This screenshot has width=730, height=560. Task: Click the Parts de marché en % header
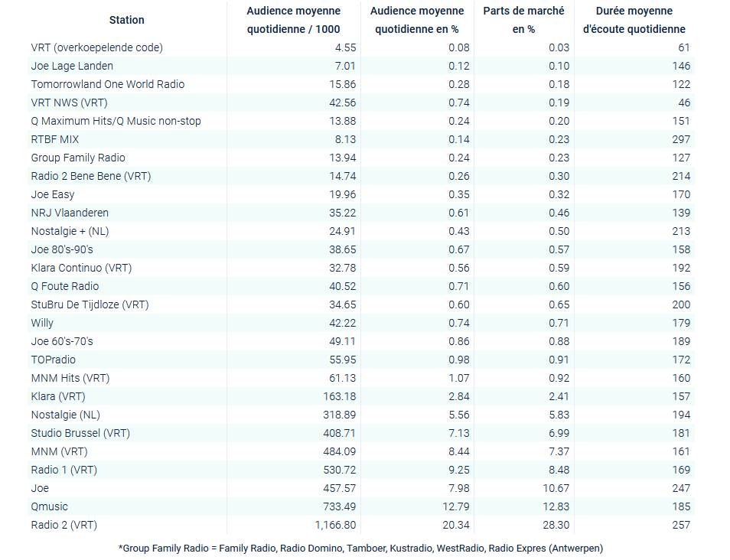tap(523, 20)
